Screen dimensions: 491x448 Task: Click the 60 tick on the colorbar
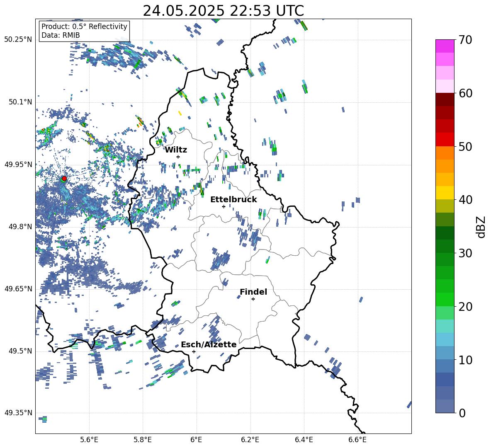(x=465, y=93)
